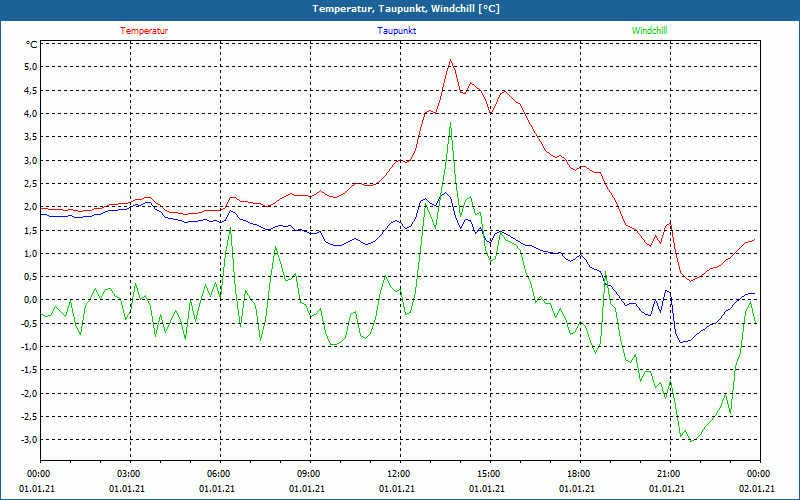Click the 09:00 time axis label
Screen dimensions: 800x500
(310, 474)
